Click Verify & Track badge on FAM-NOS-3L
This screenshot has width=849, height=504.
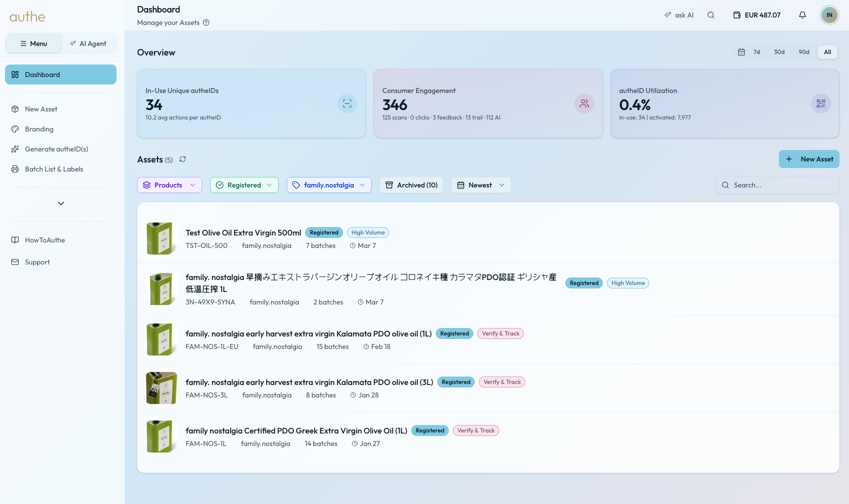coord(502,382)
